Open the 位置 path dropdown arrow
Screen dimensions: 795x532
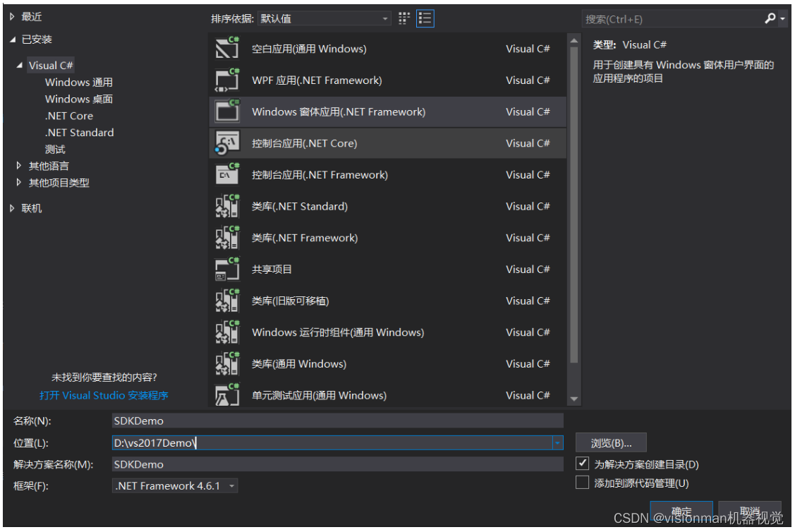[557, 442]
